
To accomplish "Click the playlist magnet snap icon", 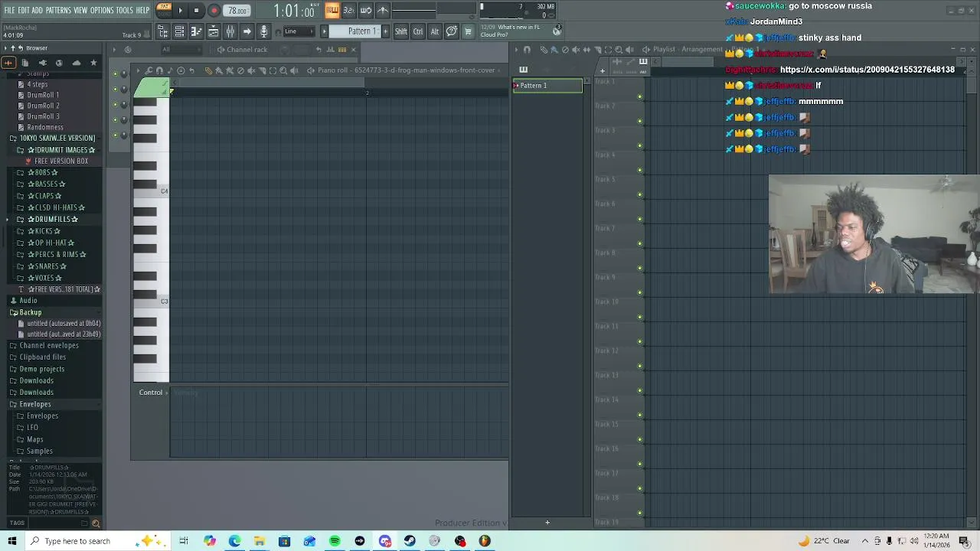I will click(527, 50).
